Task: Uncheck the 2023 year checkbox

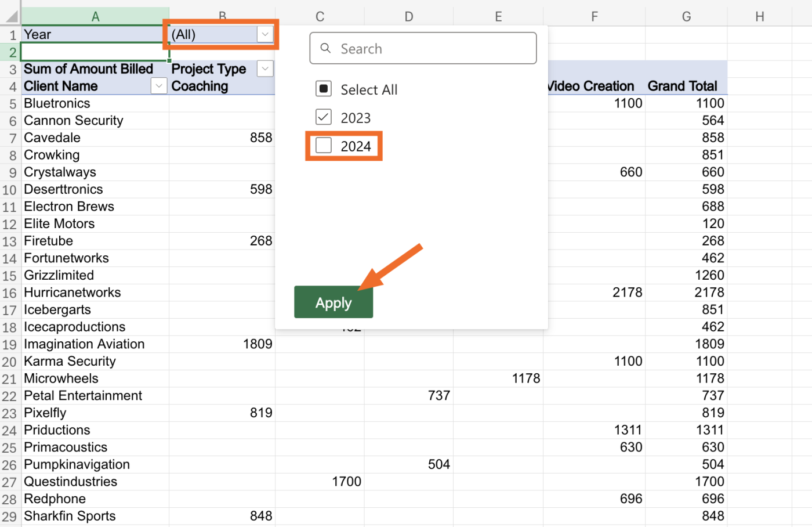Action: 323,117
